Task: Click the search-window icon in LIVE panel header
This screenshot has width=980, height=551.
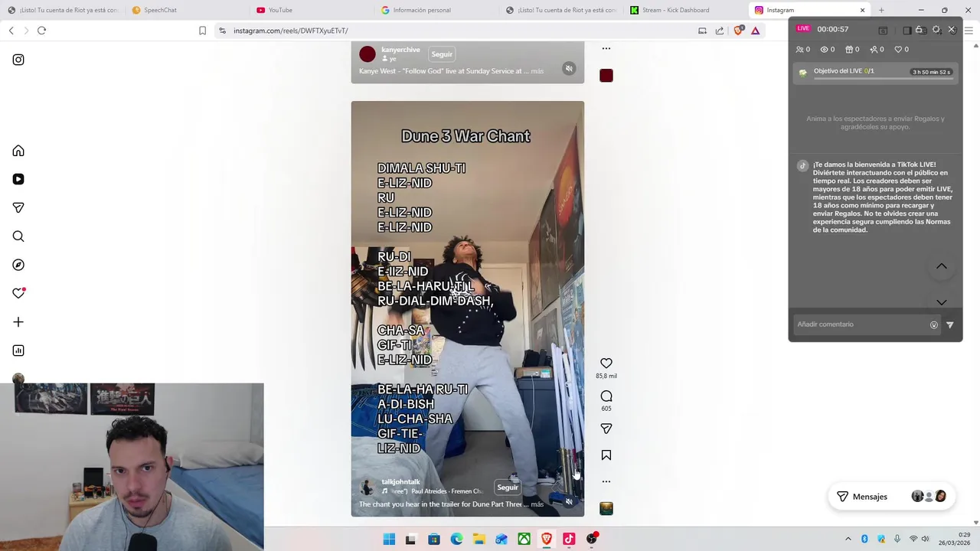Action: (x=883, y=30)
